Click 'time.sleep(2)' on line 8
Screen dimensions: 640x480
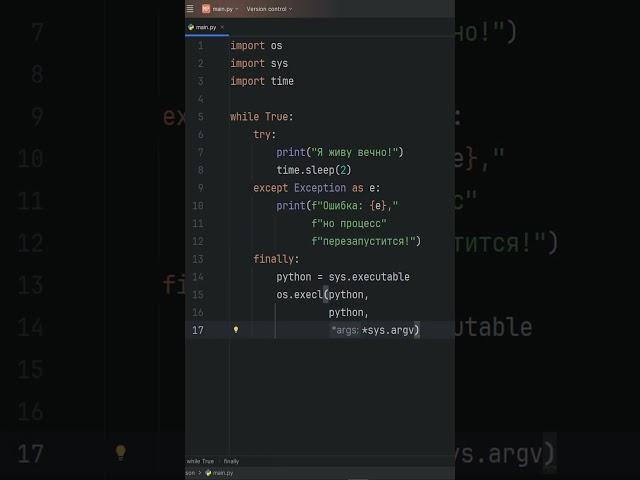(x=314, y=170)
